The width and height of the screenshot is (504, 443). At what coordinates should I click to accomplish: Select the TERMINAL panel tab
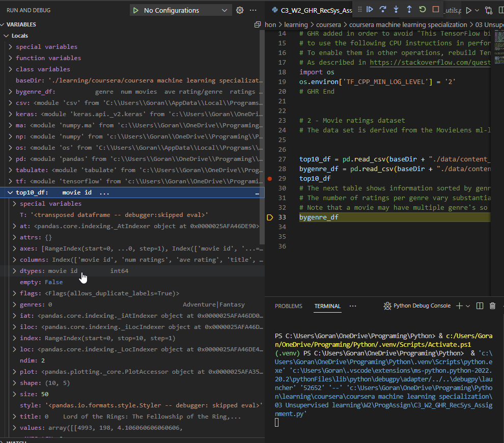point(327,306)
